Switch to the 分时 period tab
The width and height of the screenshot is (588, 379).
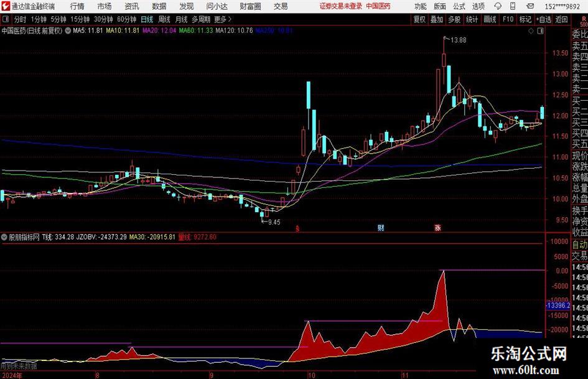[x=21, y=19]
